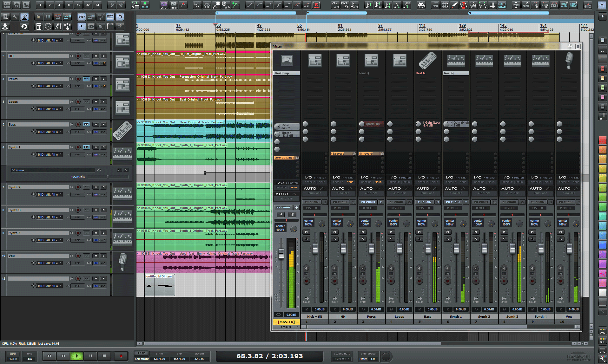The image size is (608, 364).
Task: Click the Record button in transport
Action: coord(121,356)
